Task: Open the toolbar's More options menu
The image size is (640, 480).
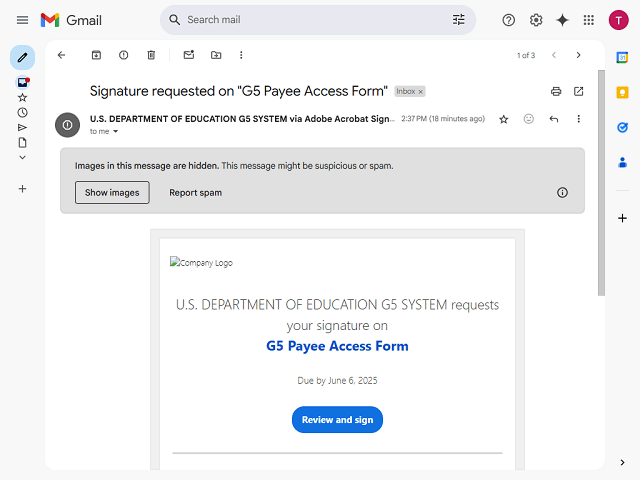Action: click(x=241, y=55)
